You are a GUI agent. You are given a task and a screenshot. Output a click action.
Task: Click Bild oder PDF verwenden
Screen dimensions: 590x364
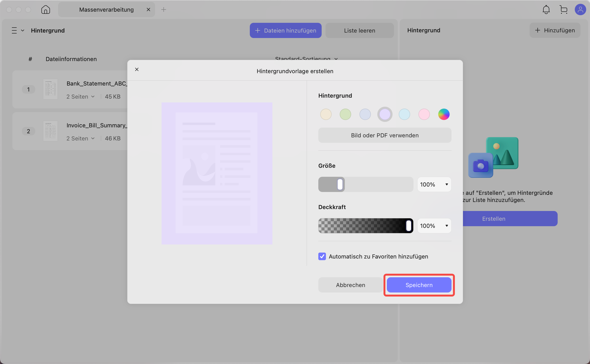point(385,135)
